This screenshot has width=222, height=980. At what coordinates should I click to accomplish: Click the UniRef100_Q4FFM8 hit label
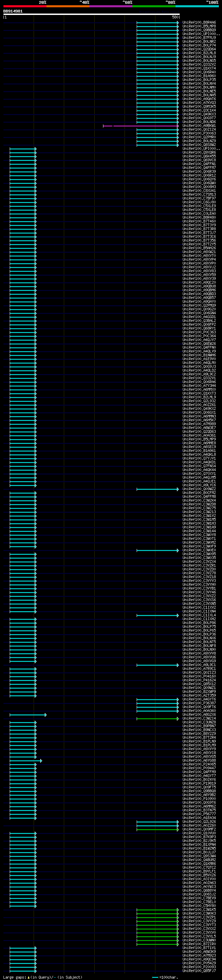click(x=199, y=497)
